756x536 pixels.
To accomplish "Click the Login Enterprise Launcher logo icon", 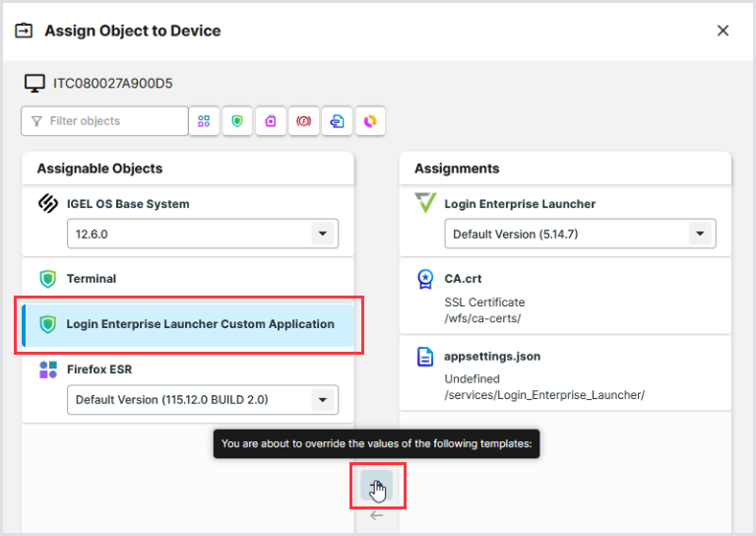I will [425, 204].
